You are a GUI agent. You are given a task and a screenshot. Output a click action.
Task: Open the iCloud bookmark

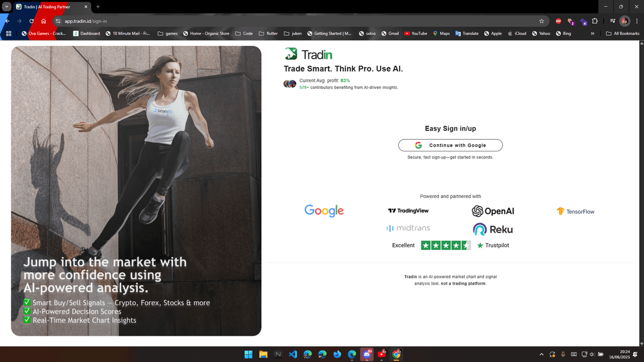(517, 33)
